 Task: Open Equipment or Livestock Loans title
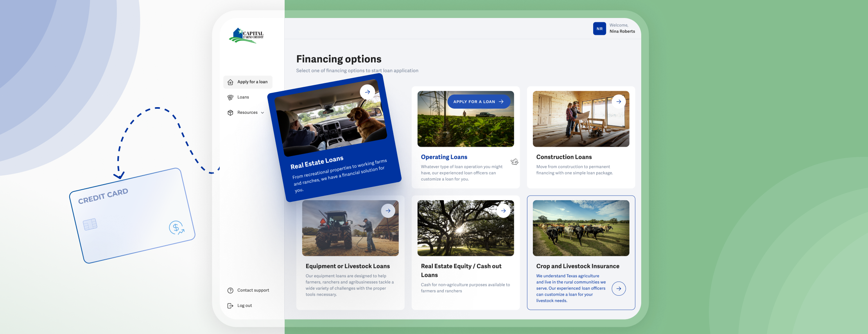[x=348, y=266]
